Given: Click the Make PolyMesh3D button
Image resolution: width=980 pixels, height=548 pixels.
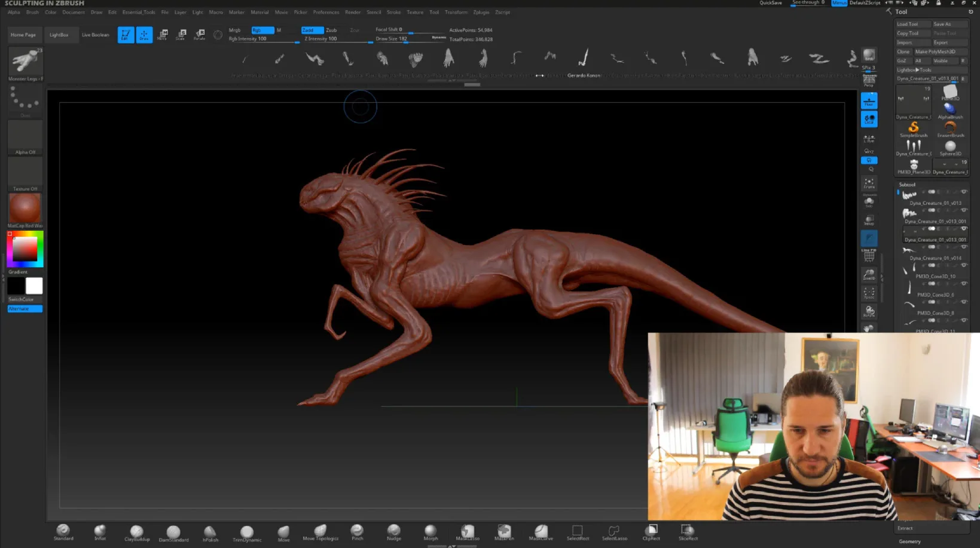Looking at the screenshot, I should pos(935,51).
